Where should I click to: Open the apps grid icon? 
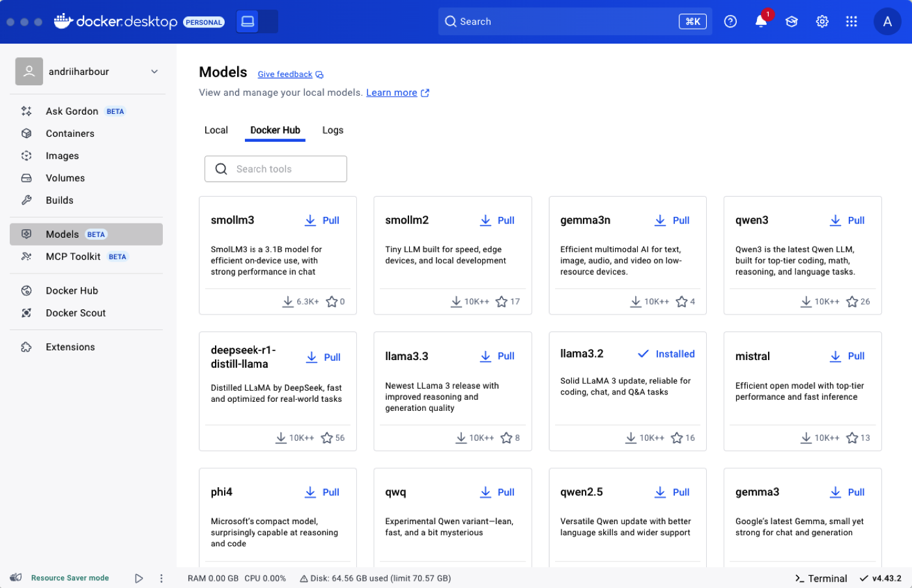851,21
